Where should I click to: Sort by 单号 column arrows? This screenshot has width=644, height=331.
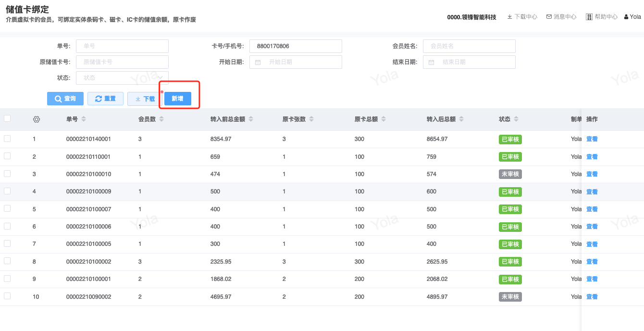84,119
